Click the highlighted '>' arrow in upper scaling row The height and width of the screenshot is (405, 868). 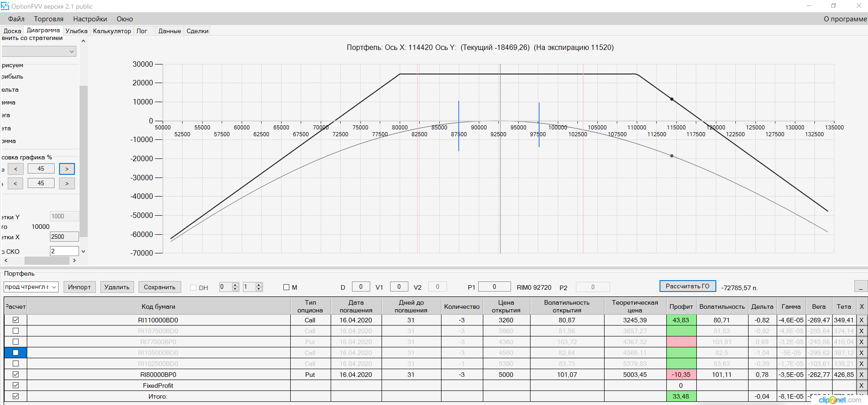click(67, 169)
